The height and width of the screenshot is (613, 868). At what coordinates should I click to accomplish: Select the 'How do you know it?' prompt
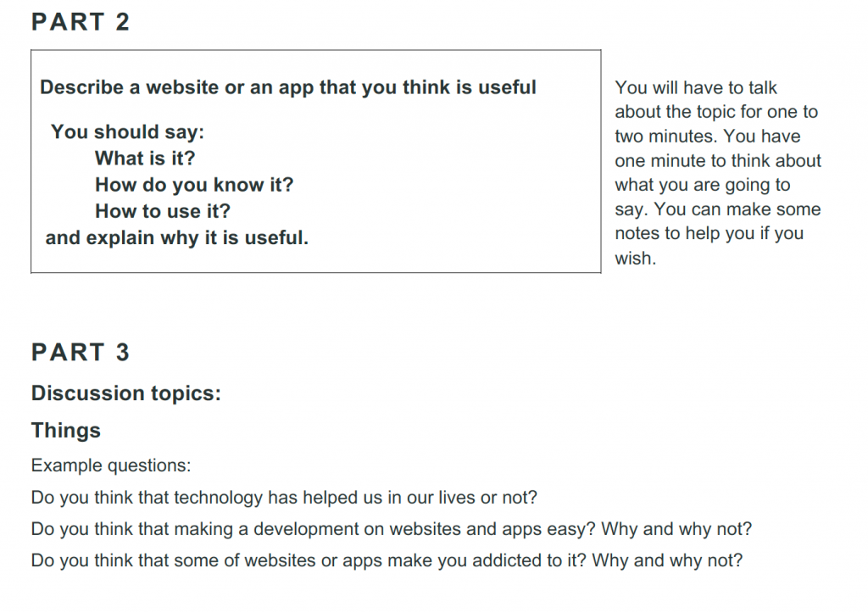pos(194,185)
